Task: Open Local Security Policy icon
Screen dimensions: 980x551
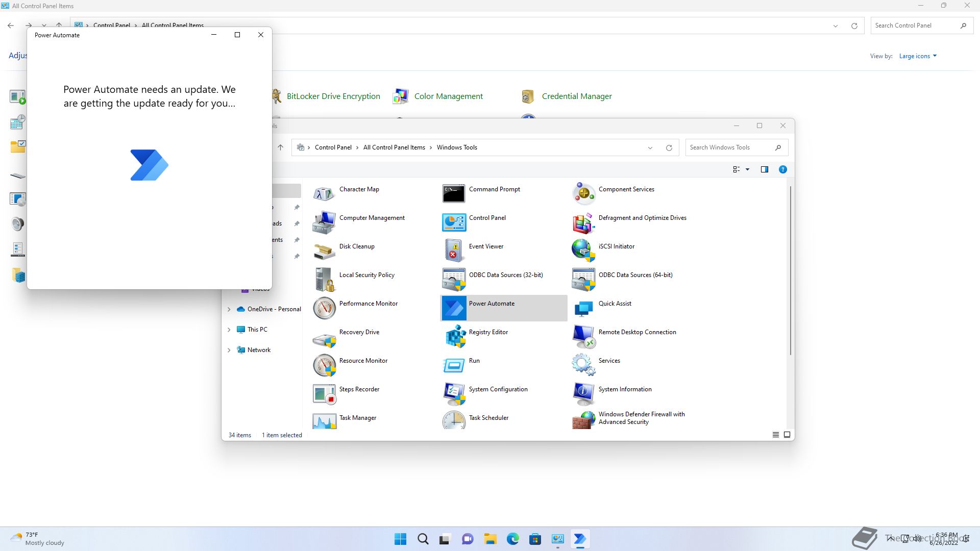Action: pyautogui.click(x=324, y=280)
